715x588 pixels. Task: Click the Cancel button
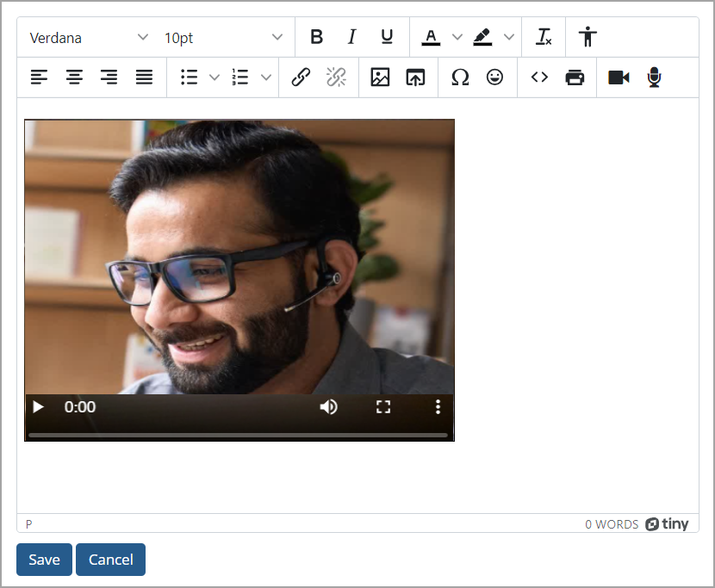[x=111, y=560]
